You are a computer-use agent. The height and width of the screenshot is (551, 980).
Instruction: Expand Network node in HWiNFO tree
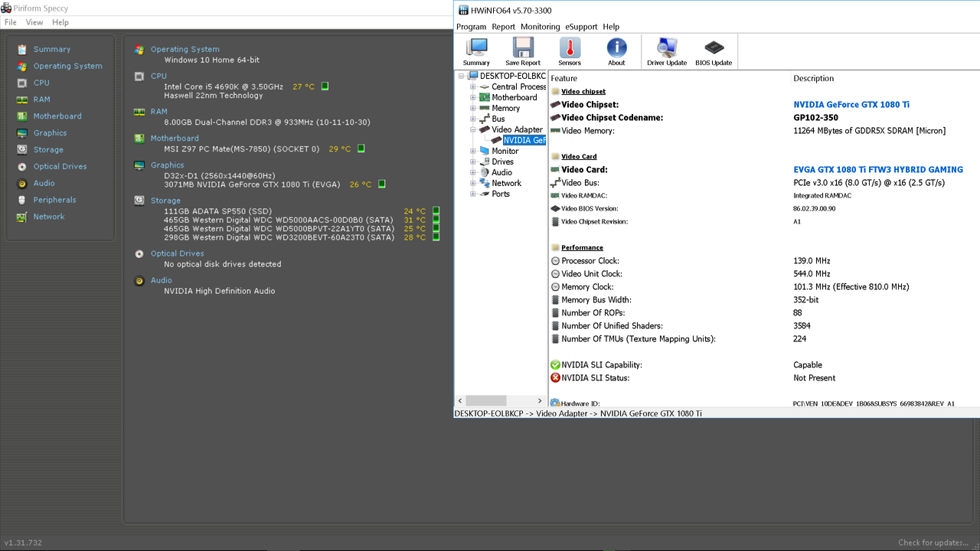click(x=473, y=183)
